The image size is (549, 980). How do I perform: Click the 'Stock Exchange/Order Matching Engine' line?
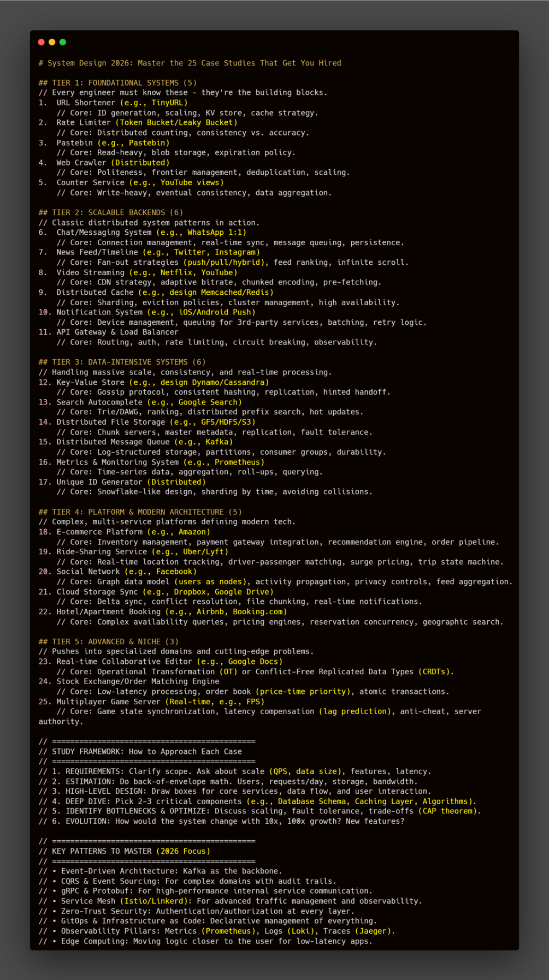[129, 682]
